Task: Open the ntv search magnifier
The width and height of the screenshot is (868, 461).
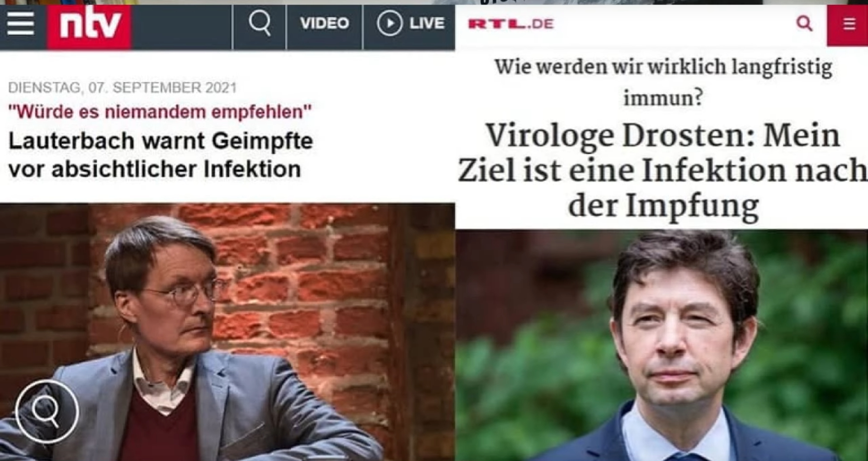Action: [259, 24]
